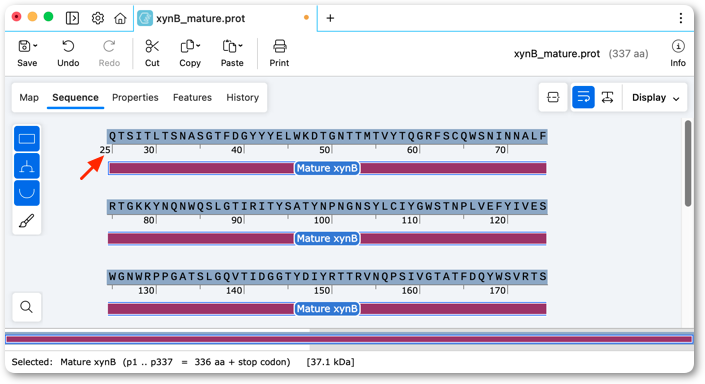Click the vertical scrollbar thumb on the right
Screen dimensions: 705x384
[687, 163]
